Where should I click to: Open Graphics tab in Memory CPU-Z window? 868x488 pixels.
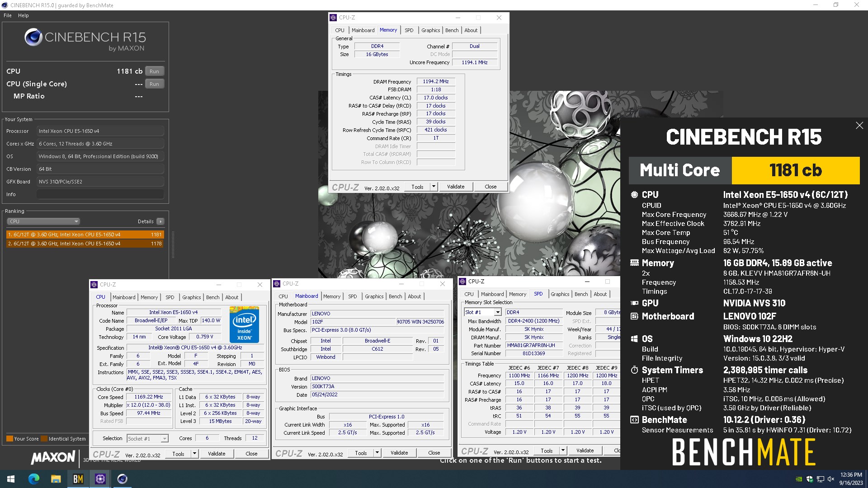click(430, 30)
